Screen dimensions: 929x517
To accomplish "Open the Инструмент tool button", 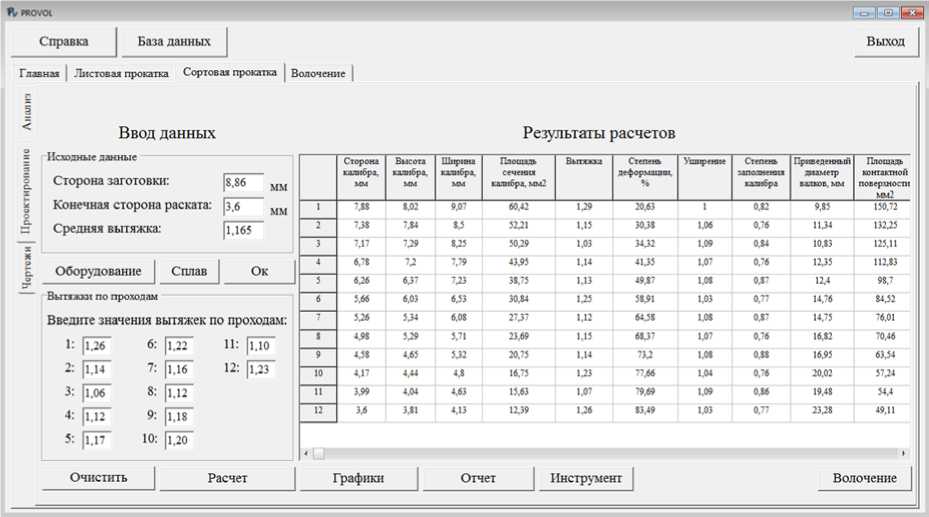I will [x=585, y=478].
